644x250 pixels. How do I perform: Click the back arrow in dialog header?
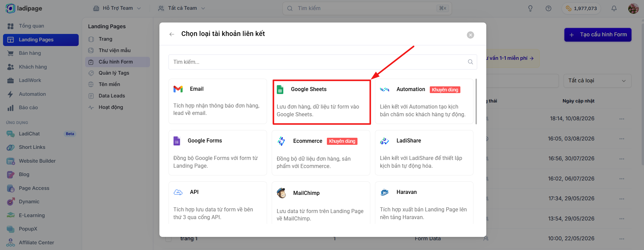click(172, 34)
